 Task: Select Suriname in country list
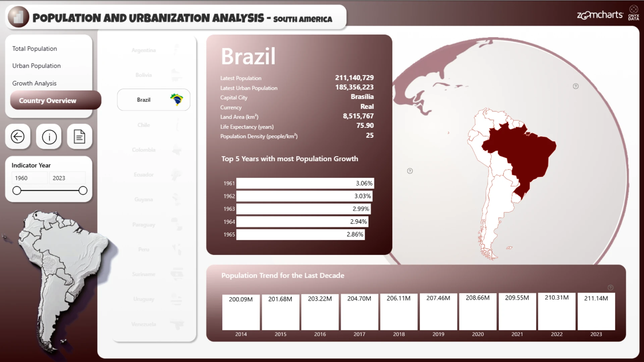[154, 274]
